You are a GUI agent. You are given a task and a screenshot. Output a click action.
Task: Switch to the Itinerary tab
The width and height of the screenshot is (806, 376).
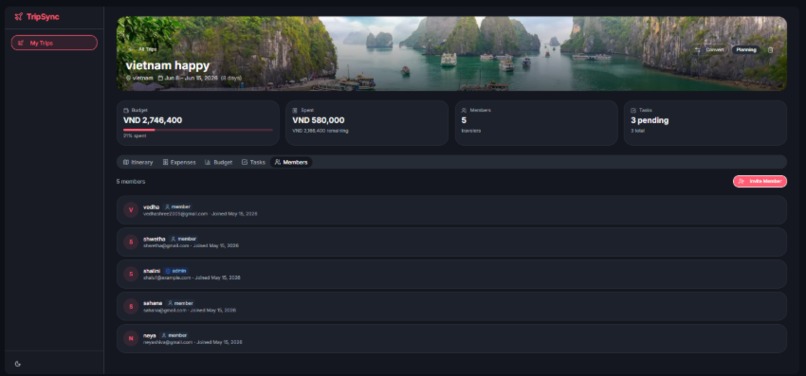[x=138, y=162]
